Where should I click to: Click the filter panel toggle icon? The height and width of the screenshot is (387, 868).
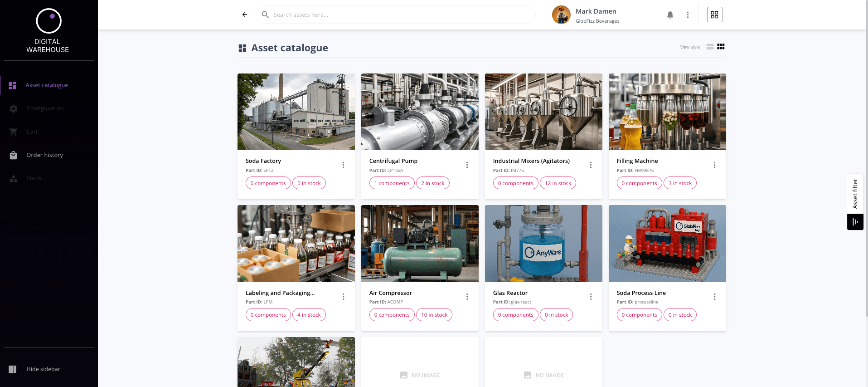pos(855,222)
